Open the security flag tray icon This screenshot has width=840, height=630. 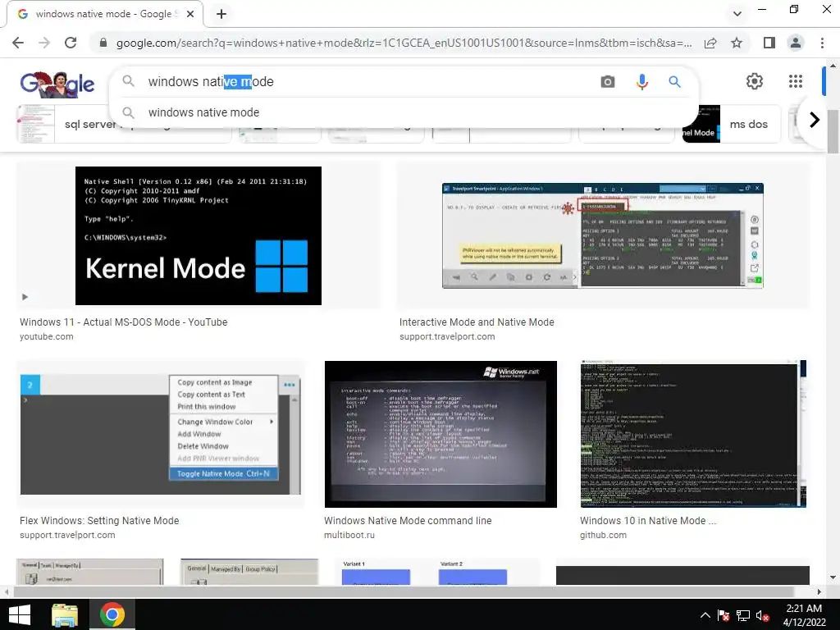[x=724, y=615]
